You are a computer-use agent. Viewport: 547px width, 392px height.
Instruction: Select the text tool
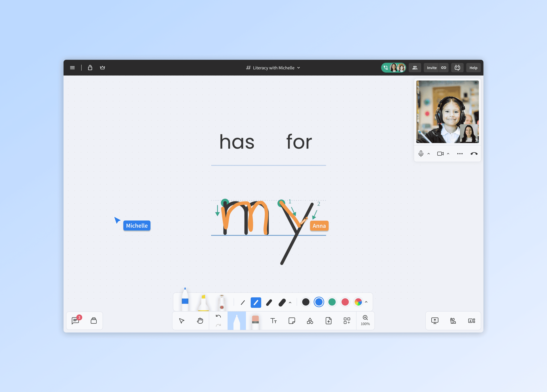pyautogui.click(x=273, y=321)
